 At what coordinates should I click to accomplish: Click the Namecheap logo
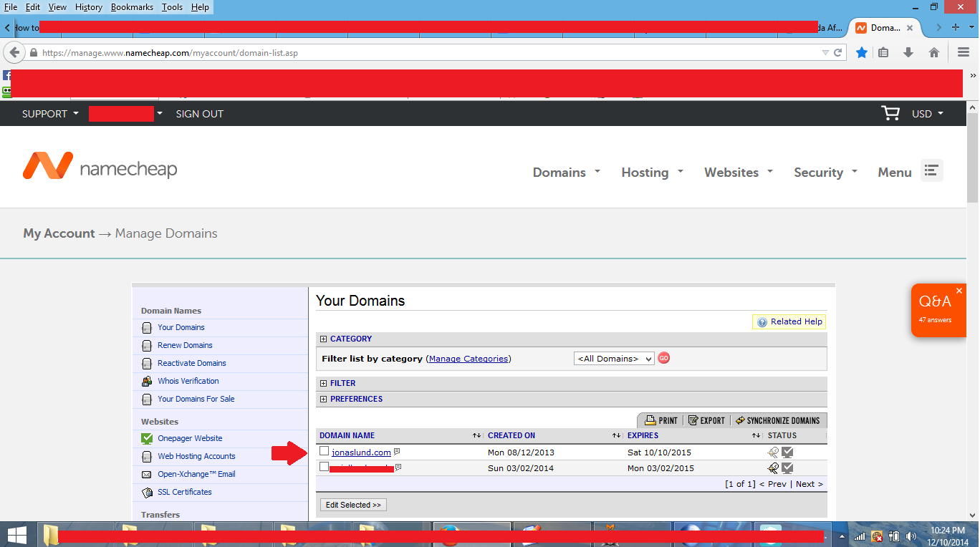[100, 167]
